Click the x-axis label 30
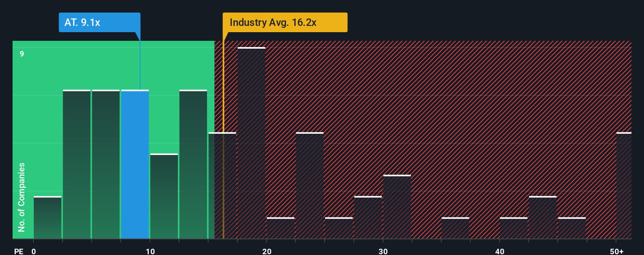The width and height of the screenshot is (644, 255). click(x=383, y=251)
